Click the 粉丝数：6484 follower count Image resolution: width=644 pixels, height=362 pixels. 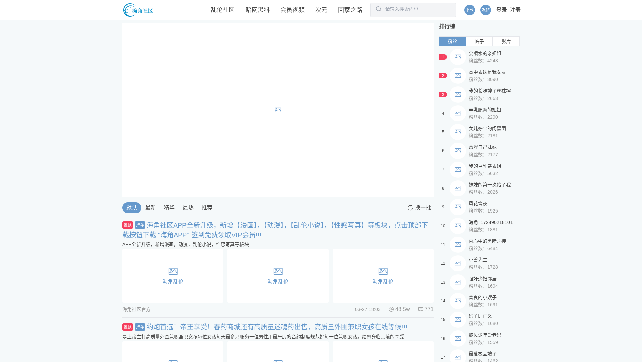pyautogui.click(x=483, y=248)
